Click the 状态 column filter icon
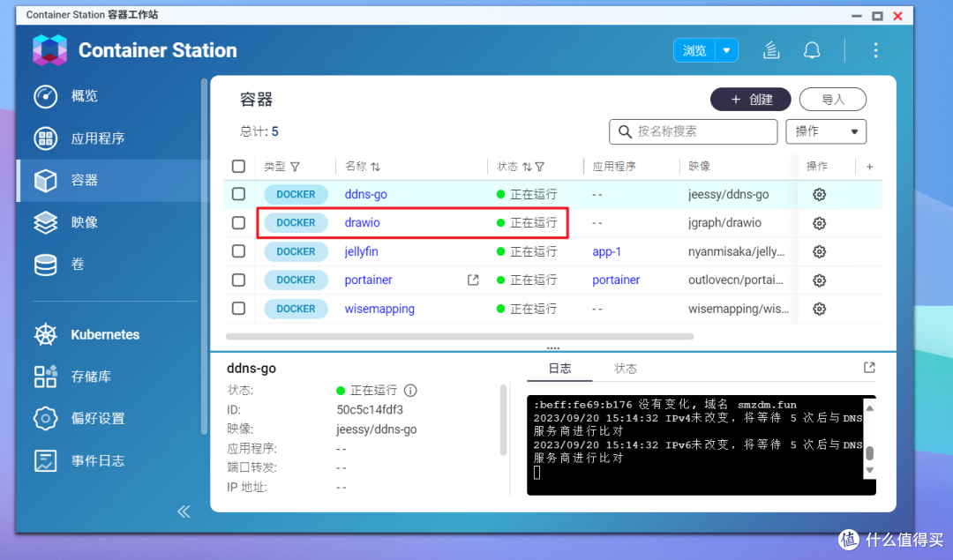Image resolution: width=953 pixels, height=560 pixels. [540, 167]
